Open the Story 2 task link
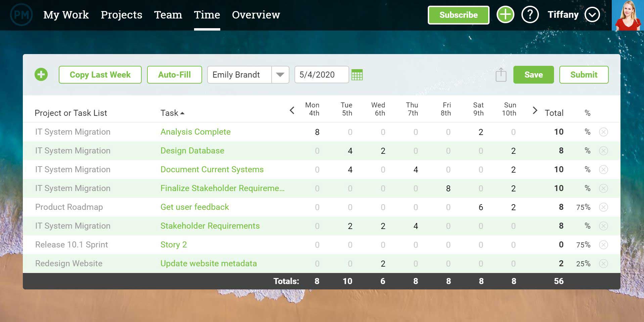Image resolution: width=644 pixels, height=322 pixels. click(x=174, y=245)
